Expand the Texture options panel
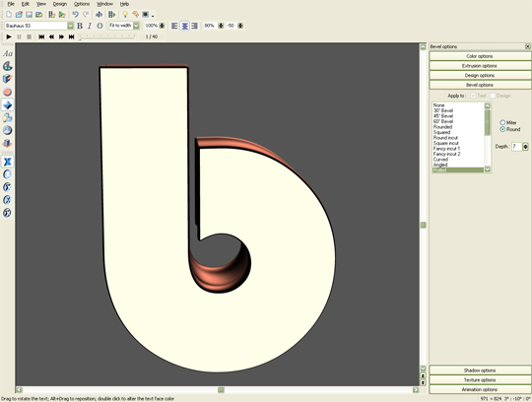 pos(480,380)
